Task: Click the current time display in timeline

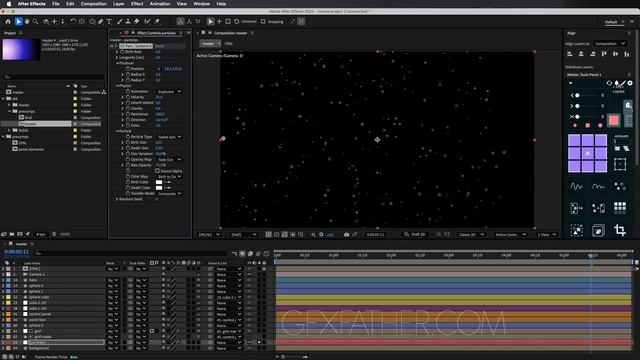Action: (x=17, y=251)
